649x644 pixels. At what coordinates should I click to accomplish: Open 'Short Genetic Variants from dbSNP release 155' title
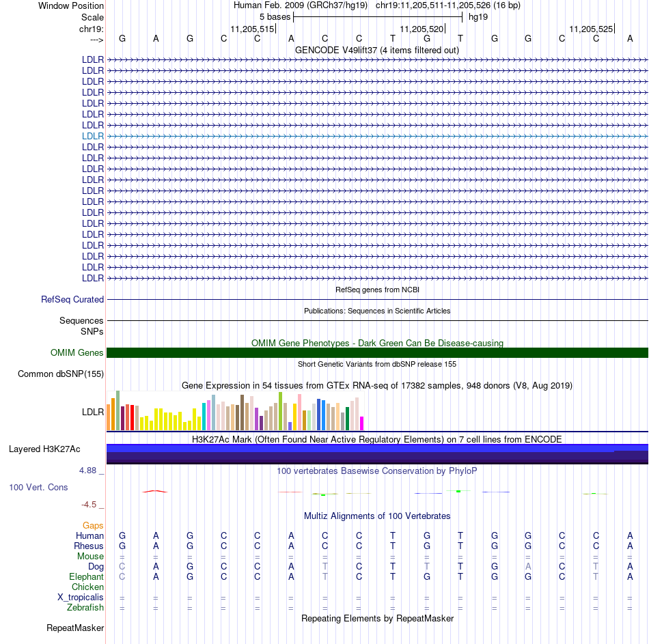(x=377, y=364)
